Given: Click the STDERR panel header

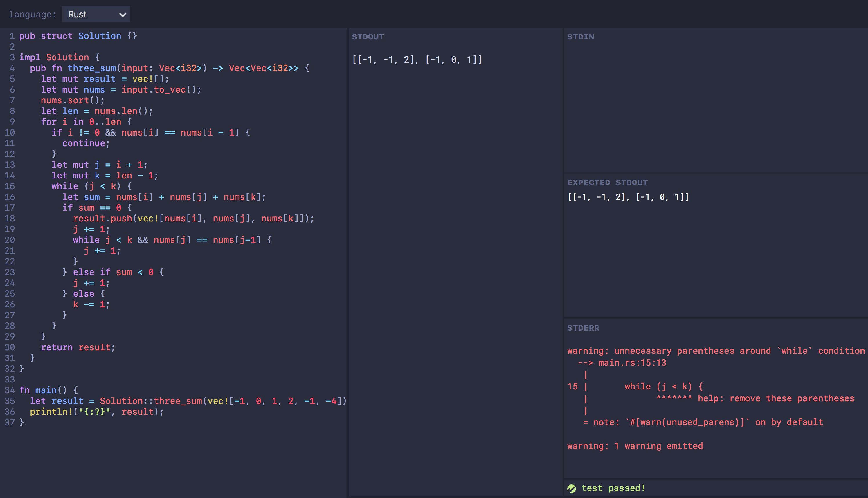Looking at the screenshot, I should tap(583, 328).
